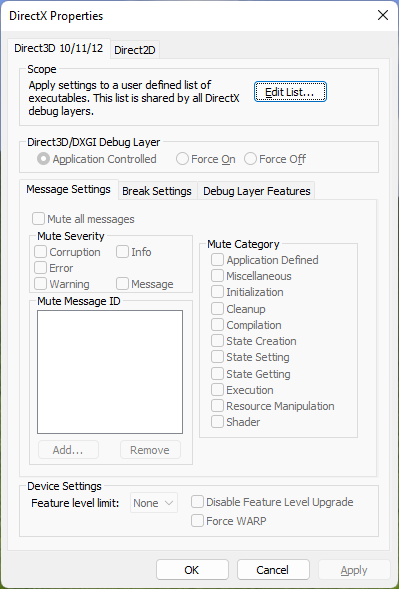Image resolution: width=399 pixels, height=589 pixels.
Task: Open the Debug Layer Features tab
Action: pyautogui.click(x=257, y=191)
